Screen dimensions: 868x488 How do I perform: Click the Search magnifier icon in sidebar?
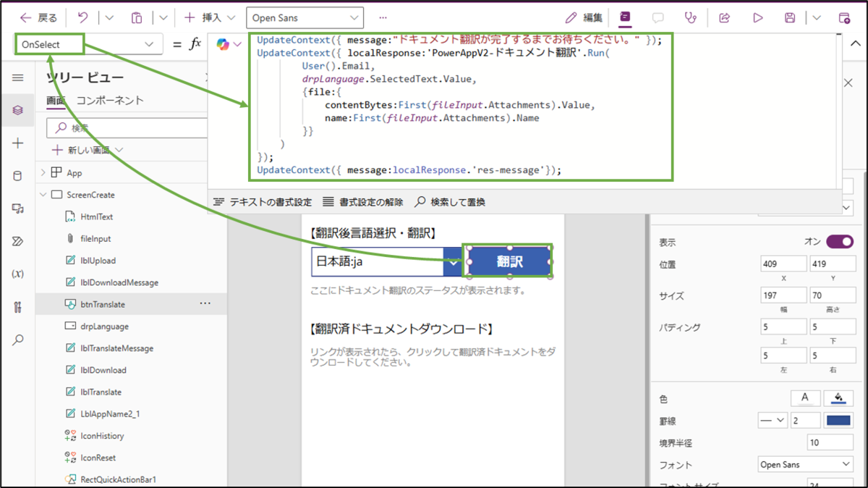click(18, 340)
